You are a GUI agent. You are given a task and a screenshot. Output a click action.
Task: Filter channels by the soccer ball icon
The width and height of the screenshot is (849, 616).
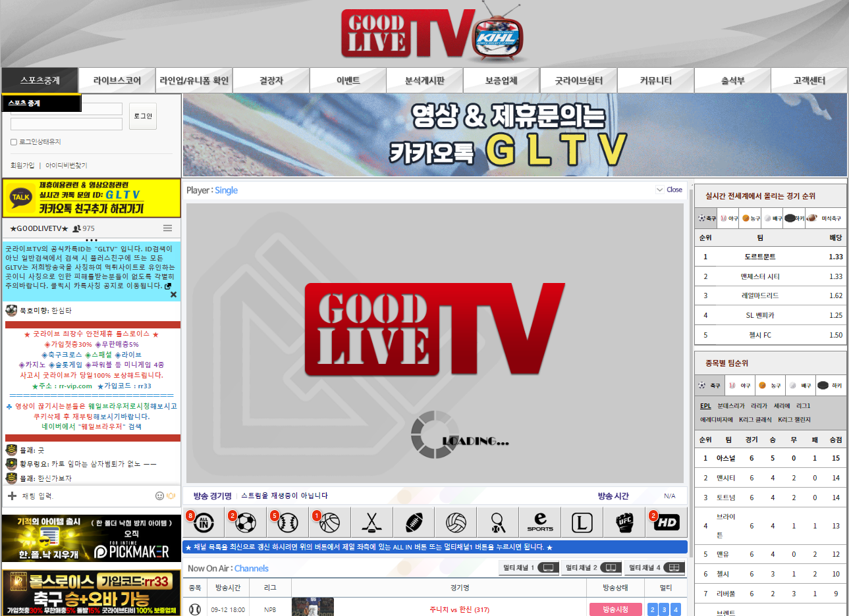tap(246, 523)
